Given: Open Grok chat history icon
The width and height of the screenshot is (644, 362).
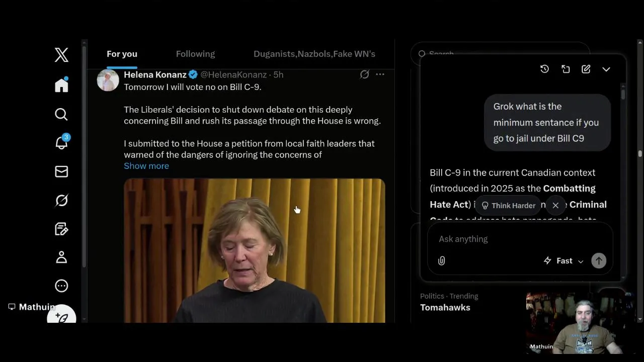Looking at the screenshot, I should click(544, 69).
